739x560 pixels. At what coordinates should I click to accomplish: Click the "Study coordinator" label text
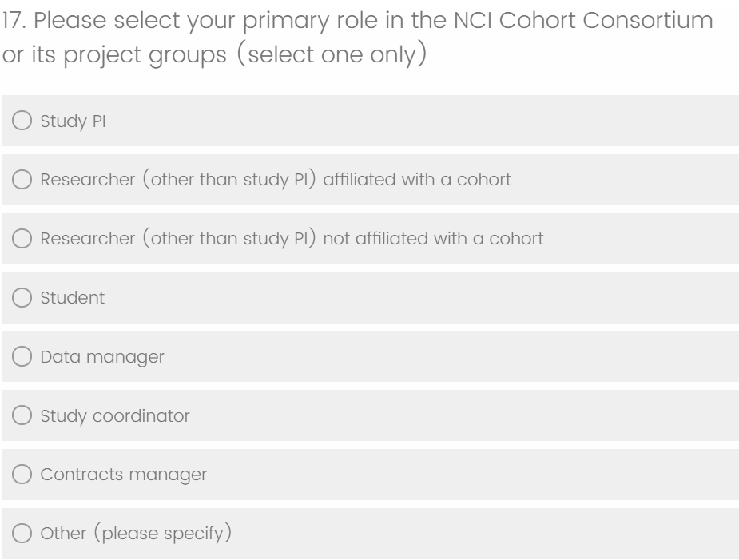pos(115,416)
